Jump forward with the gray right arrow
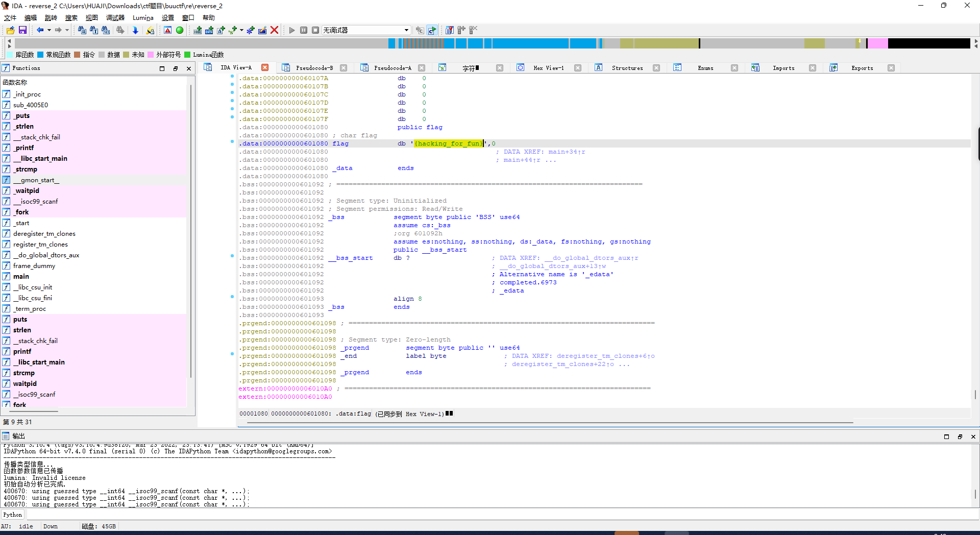Screen dimensions: 980x535 click(58, 31)
